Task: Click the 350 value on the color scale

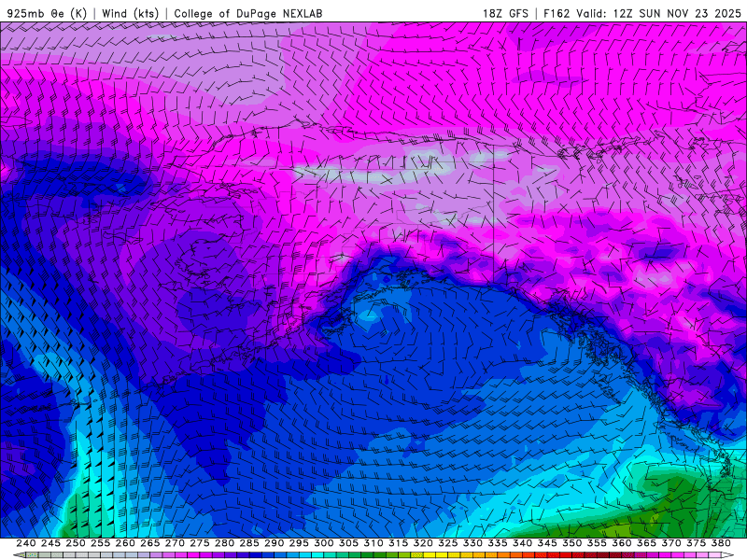Action: 571,543
